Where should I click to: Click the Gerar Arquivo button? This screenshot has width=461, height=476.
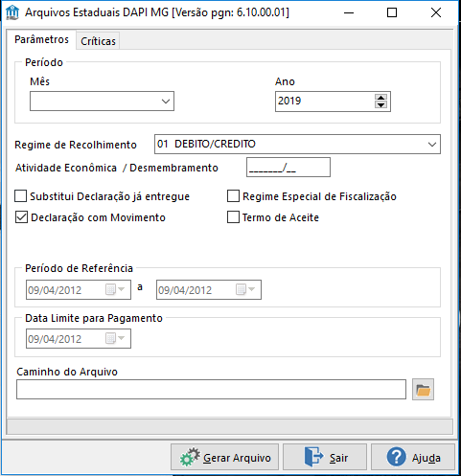(x=224, y=457)
